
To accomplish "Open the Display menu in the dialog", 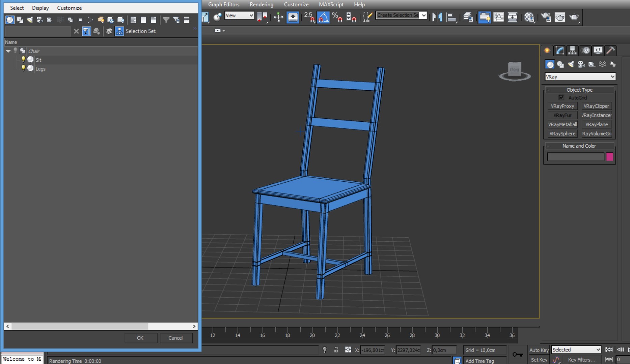I will pos(40,8).
